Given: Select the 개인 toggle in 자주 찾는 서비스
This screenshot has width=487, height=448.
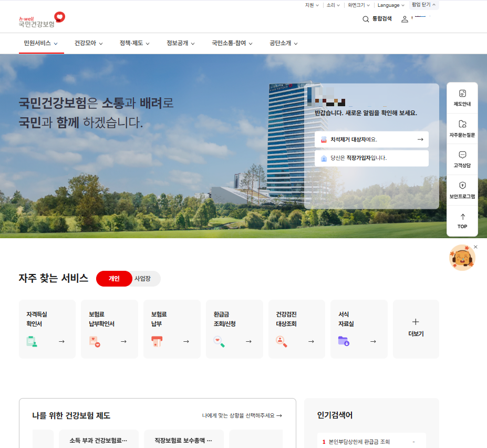Looking at the screenshot, I should [114, 279].
